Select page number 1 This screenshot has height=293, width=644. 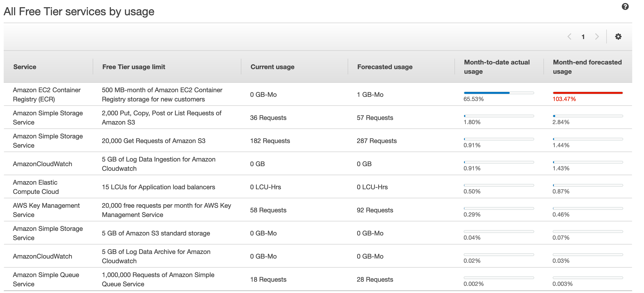click(583, 37)
